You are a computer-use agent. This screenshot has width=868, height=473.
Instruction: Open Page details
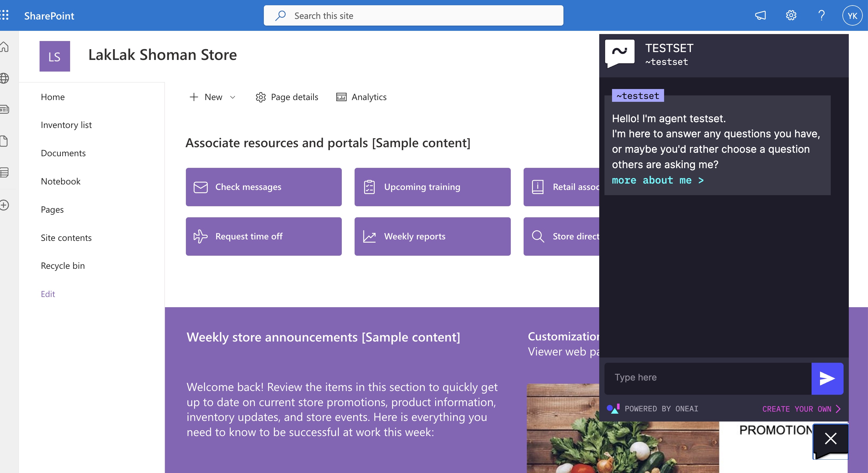click(x=287, y=97)
